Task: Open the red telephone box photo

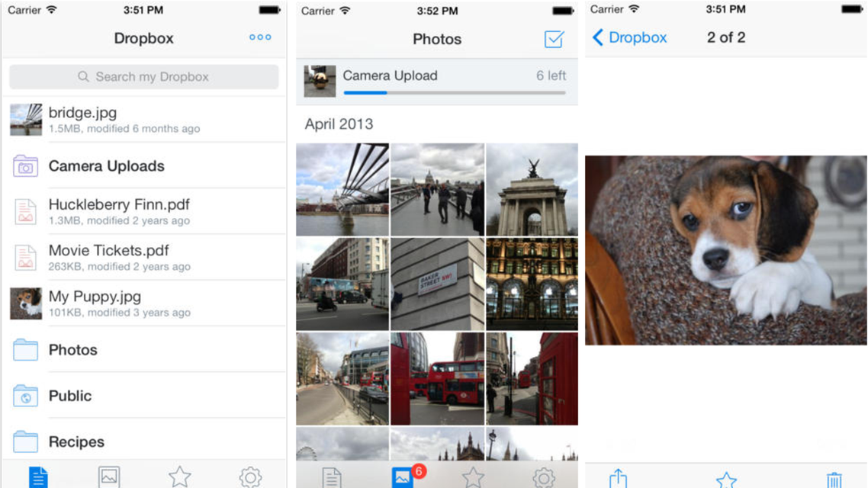Action: pyautogui.click(x=532, y=378)
